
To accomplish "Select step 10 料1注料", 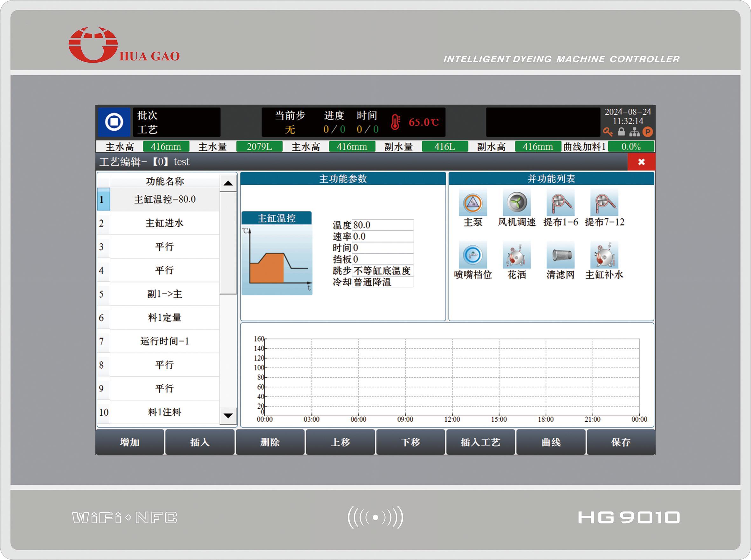I will [158, 412].
